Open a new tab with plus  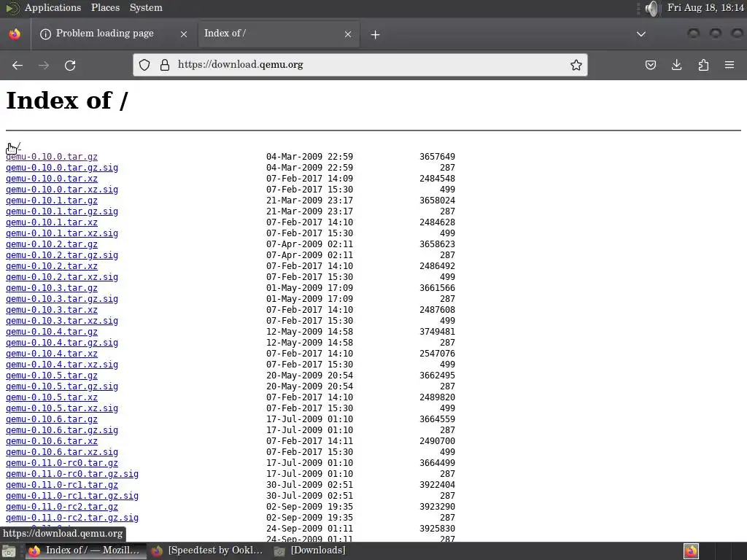tap(375, 35)
